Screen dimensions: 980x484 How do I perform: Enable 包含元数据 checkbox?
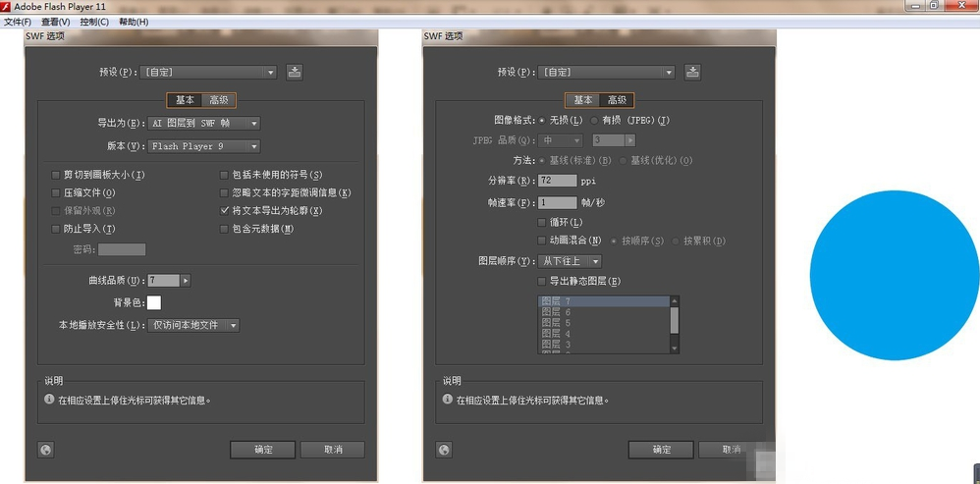[224, 229]
